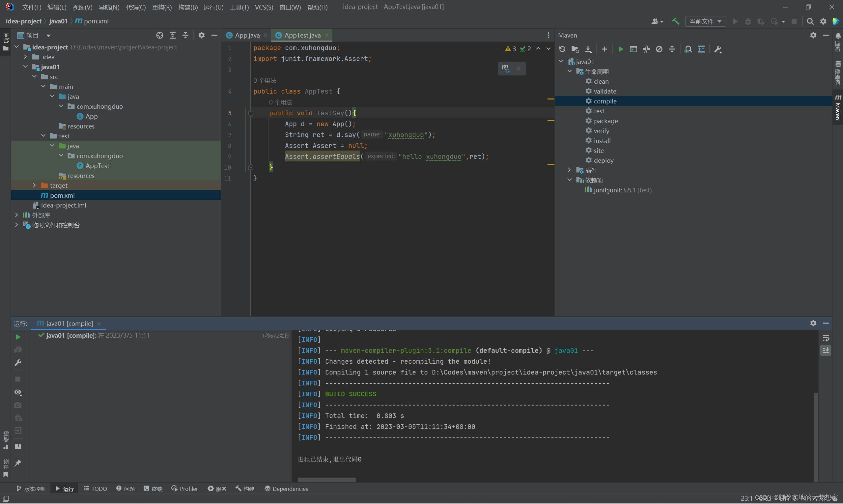Viewport: 843px width, 504px height.
Task: Expand the target folder
Action: coord(34,185)
